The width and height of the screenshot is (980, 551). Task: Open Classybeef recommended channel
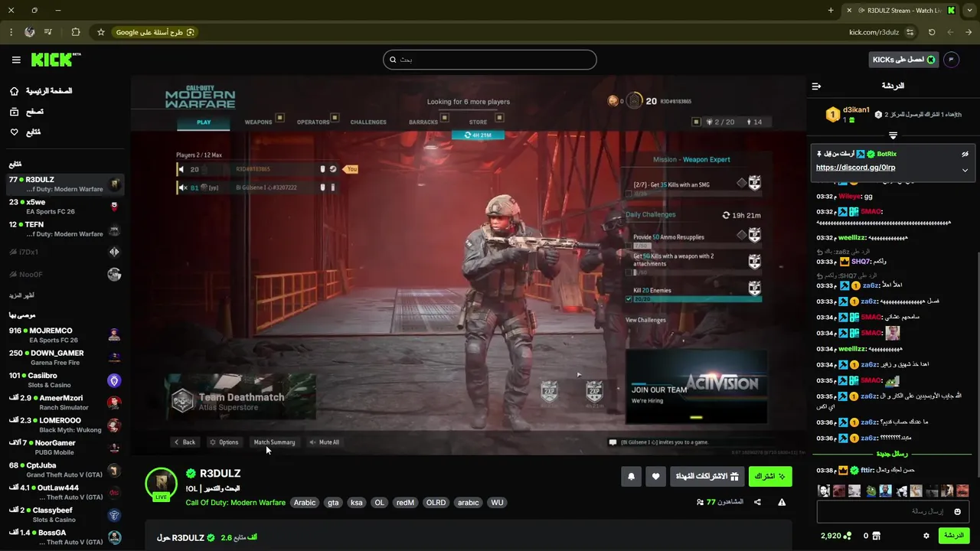[x=64, y=514]
